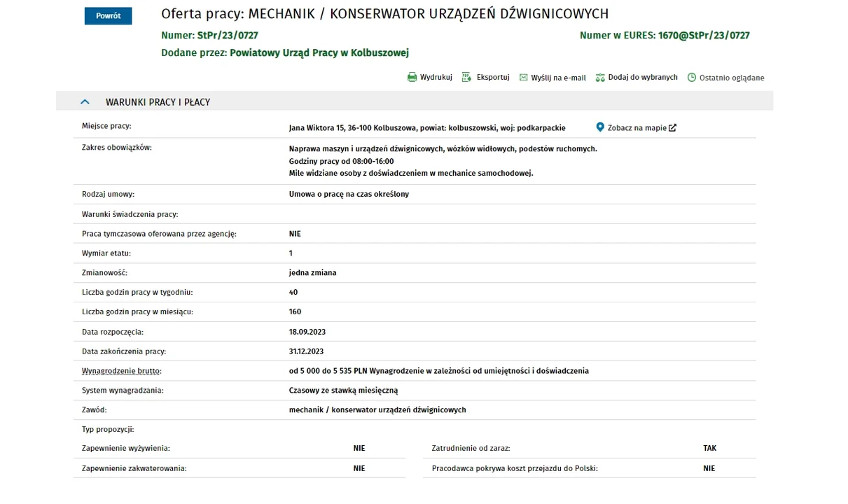Screen dimensions: 848x504
Task: Click TAK value for Zatrudnienie od zaraz
Action: click(x=710, y=448)
